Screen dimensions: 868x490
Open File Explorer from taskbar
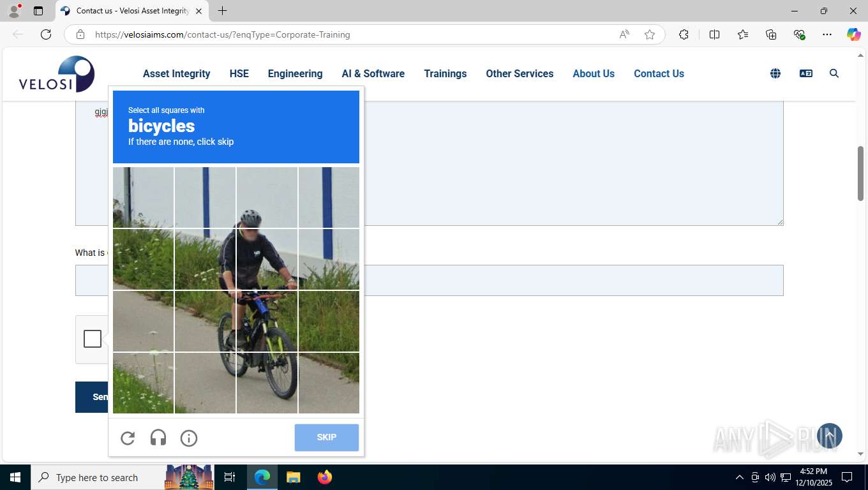[x=293, y=477]
